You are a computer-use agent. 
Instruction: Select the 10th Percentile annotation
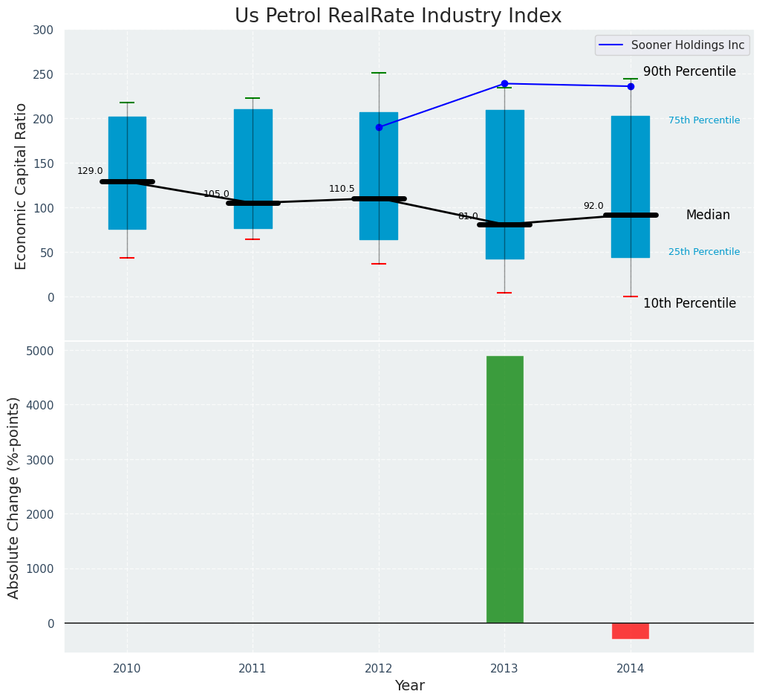689,303
